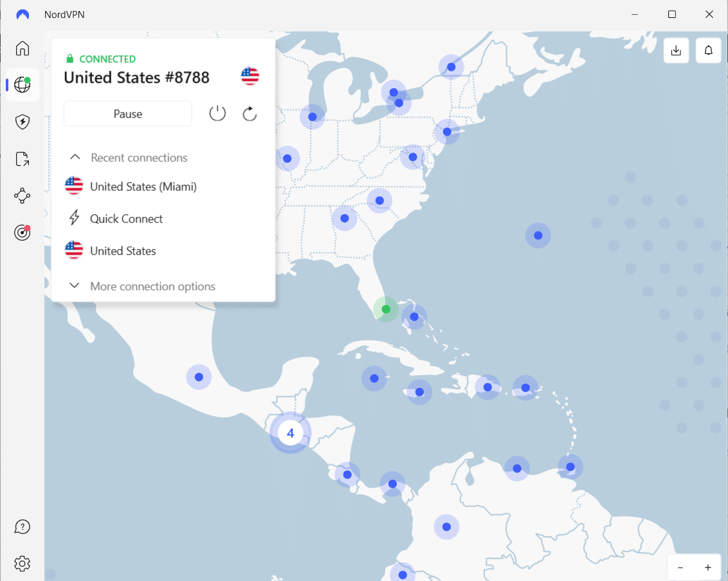Maximize the NordVPN window
This screenshot has height=581, width=728.
672,14
